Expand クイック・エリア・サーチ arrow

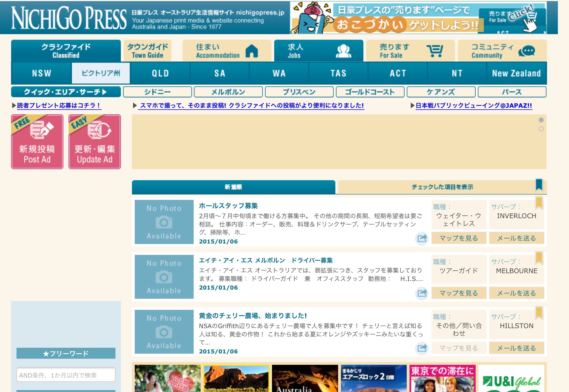(104, 92)
